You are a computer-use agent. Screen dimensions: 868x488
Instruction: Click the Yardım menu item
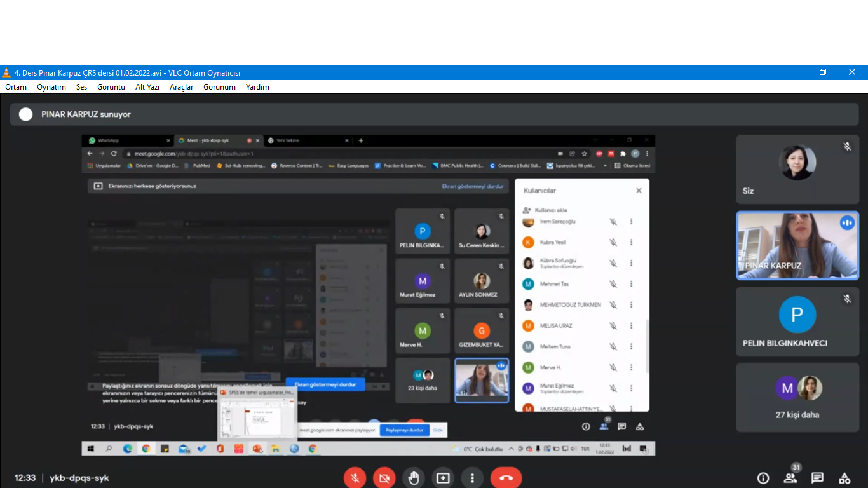[x=257, y=87]
